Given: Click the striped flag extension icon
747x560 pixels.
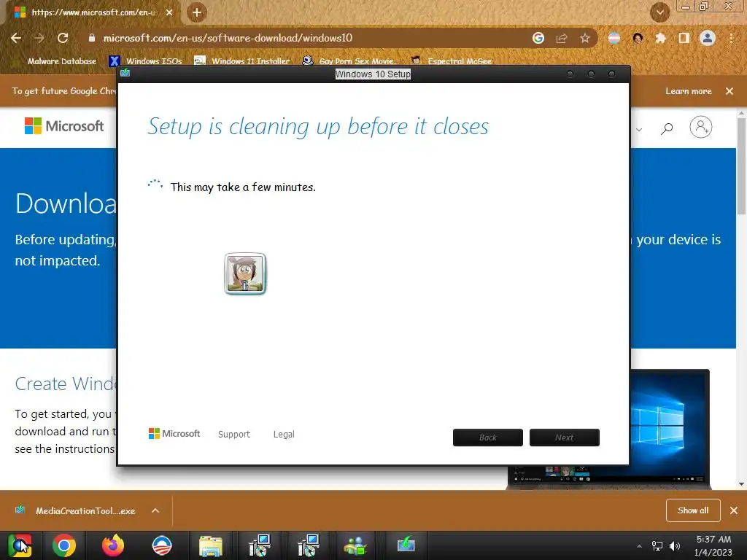Looking at the screenshot, I should tap(614, 38).
